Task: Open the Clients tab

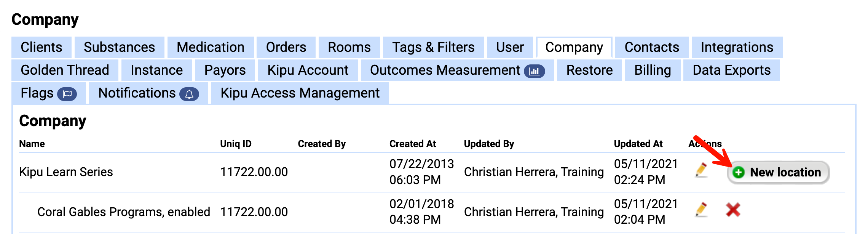Action: point(41,47)
